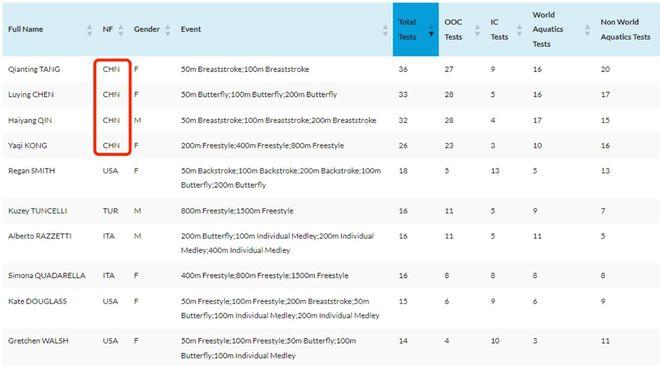Click ITA in Simona QUADARELLA row
This screenshot has height=366, width=660.
pos(109,276)
